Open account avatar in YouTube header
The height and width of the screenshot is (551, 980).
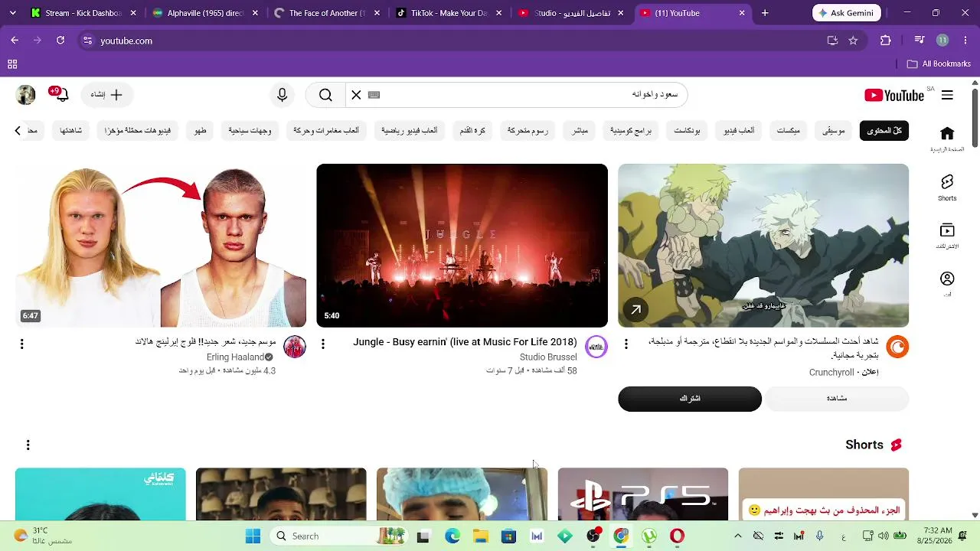(x=26, y=95)
